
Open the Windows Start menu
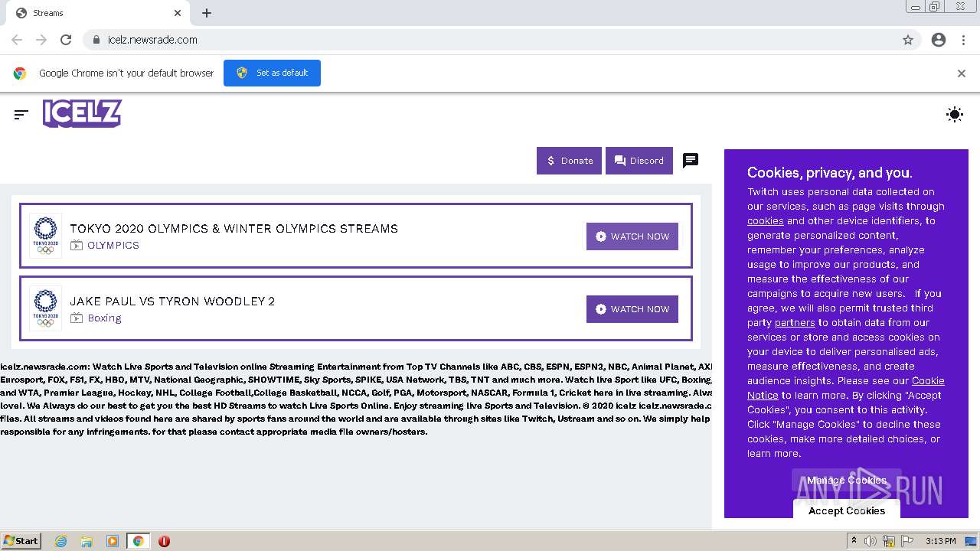point(21,541)
